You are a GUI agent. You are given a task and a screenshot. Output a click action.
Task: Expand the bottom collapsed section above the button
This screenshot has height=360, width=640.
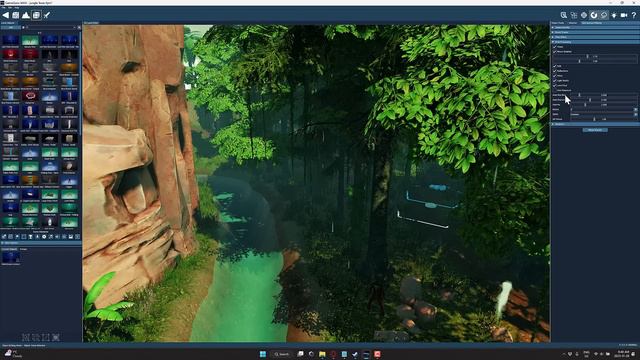click(x=595, y=124)
